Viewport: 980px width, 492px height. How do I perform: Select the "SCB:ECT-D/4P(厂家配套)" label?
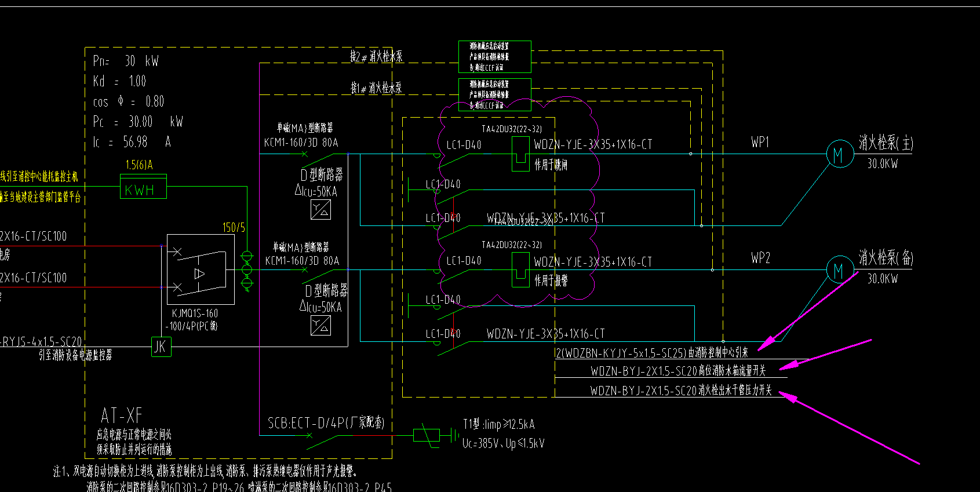click(326, 423)
